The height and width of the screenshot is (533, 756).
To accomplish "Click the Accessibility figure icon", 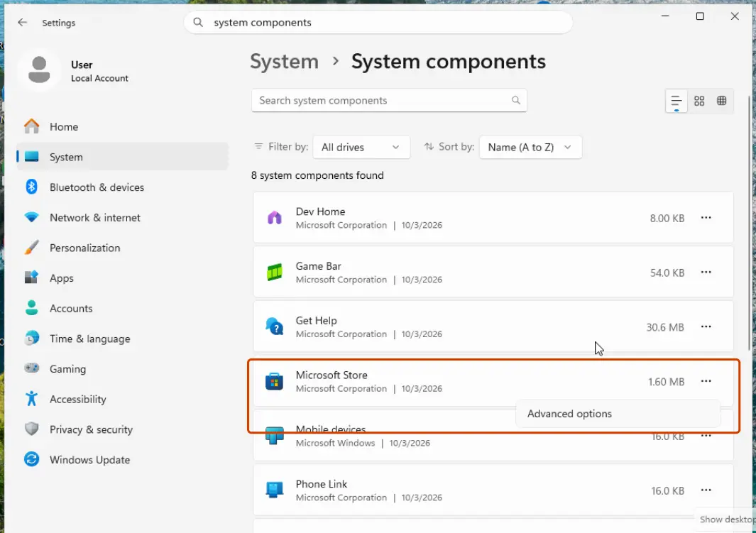I will coord(31,399).
